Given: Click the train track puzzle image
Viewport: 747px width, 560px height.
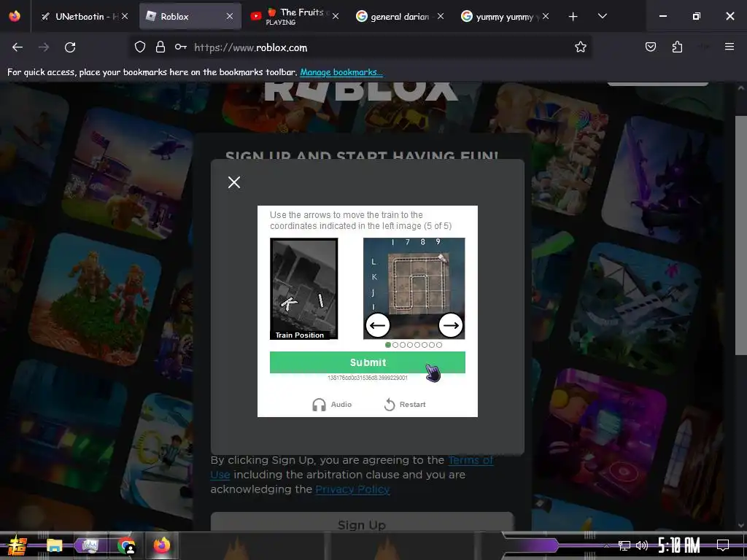Looking at the screenshot, I should (x=414, y=289).
